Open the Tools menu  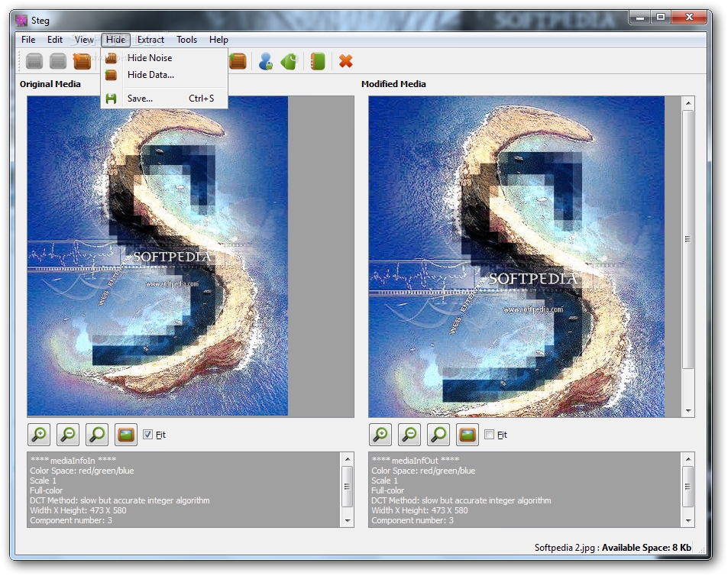(186, 40)
